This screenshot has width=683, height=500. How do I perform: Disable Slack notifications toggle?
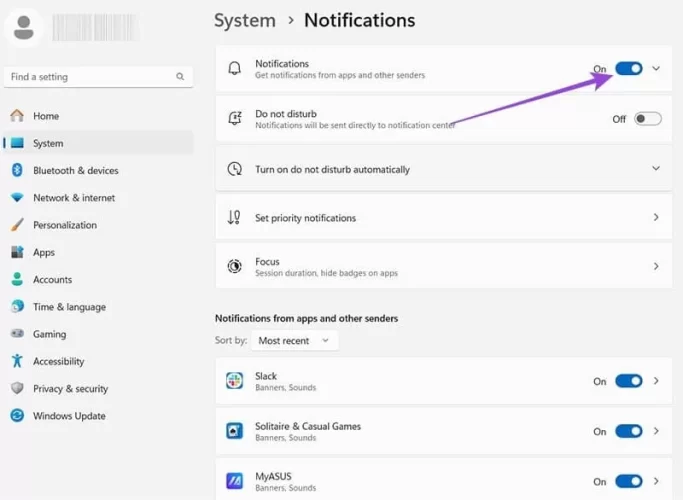[628, 381]
